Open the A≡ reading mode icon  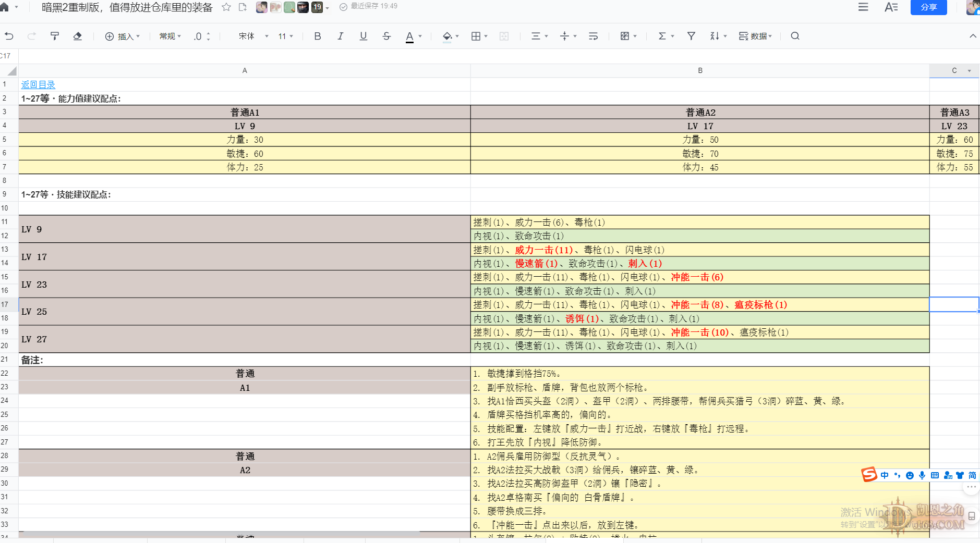(891, 7)
